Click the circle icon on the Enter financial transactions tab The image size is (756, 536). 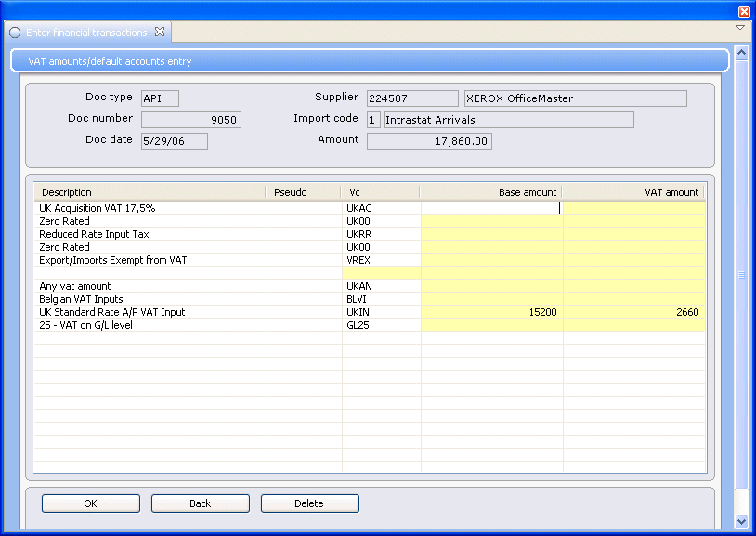click(15, 32)
